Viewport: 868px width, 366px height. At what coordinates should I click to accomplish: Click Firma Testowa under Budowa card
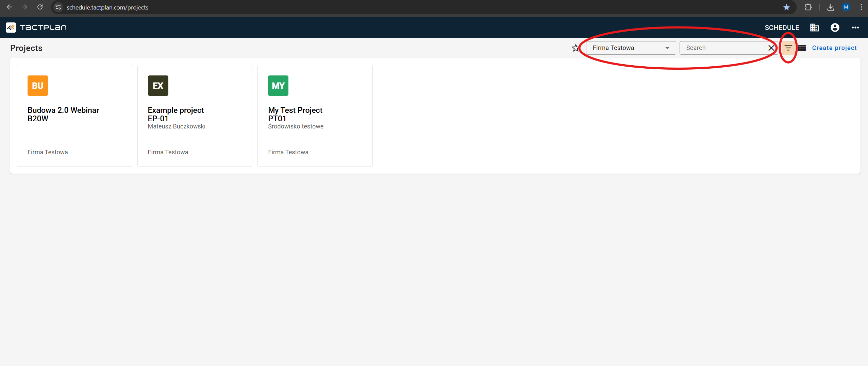(48, 152)
